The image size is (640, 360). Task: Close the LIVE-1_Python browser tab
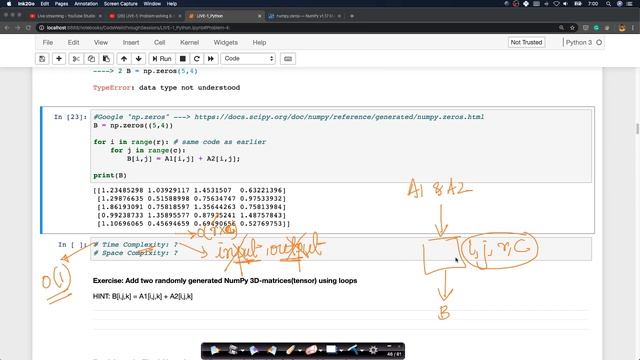pos(259,16)
